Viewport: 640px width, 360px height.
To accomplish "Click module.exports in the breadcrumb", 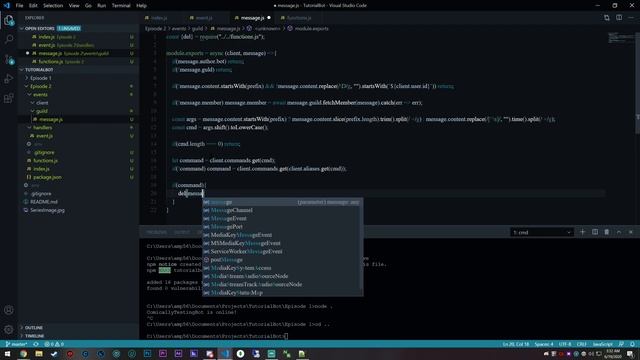I will coord(311,29).
